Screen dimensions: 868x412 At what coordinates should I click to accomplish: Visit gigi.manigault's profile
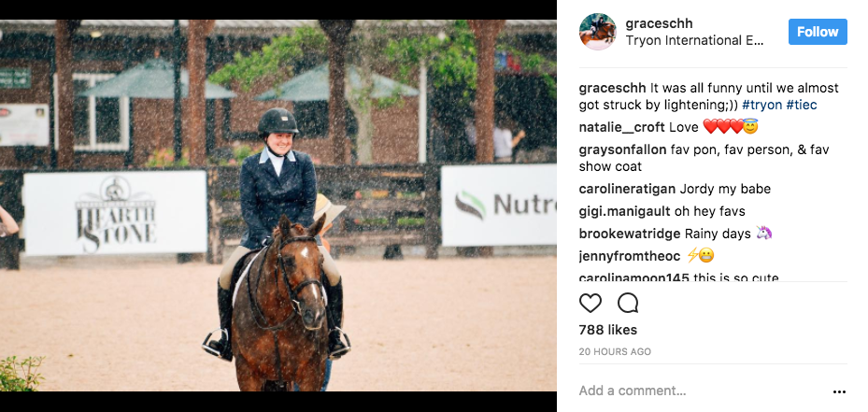pos(624,211)
